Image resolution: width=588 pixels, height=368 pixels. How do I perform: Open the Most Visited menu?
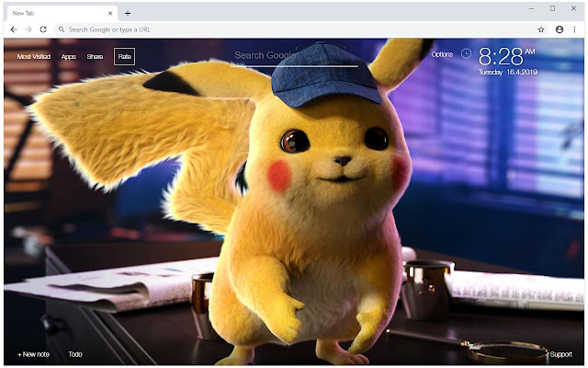(34, 56)
